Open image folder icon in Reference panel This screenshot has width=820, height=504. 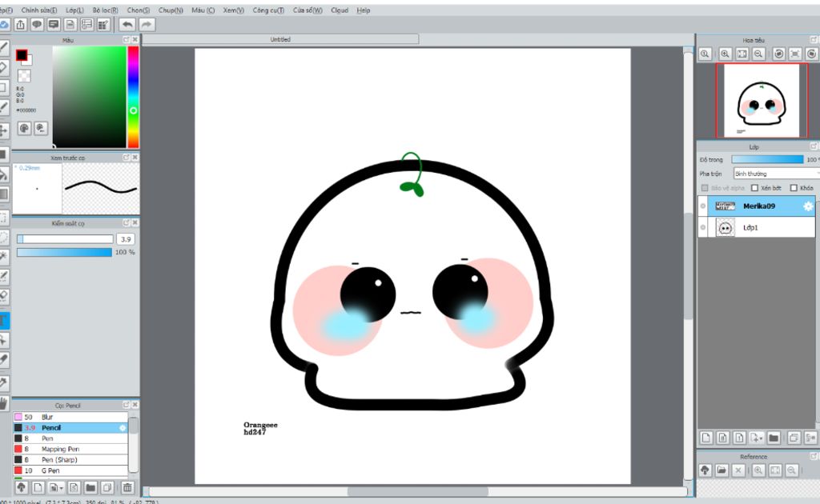pyautogui.click(x=722, y=470)
